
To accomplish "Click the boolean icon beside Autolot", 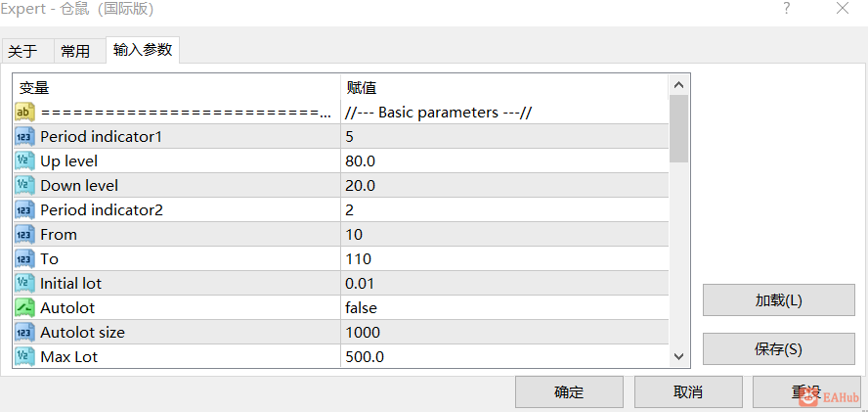I will [x=25, y=308].
